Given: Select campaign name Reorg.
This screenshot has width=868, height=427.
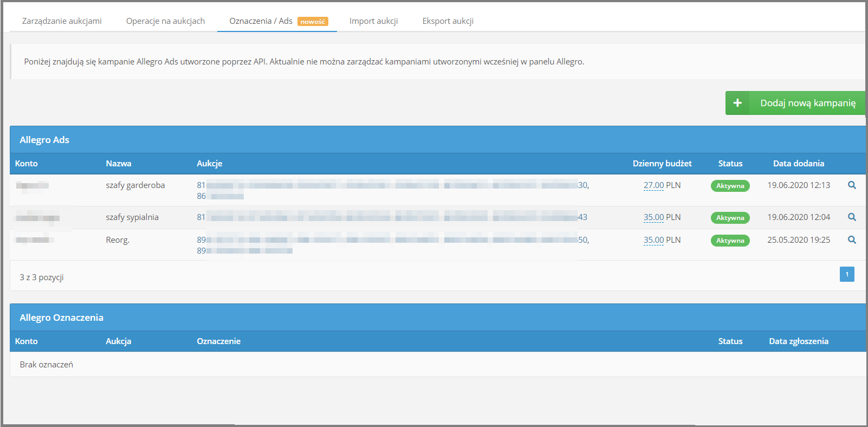Looking at the screenshot, I should pos(118,240).
